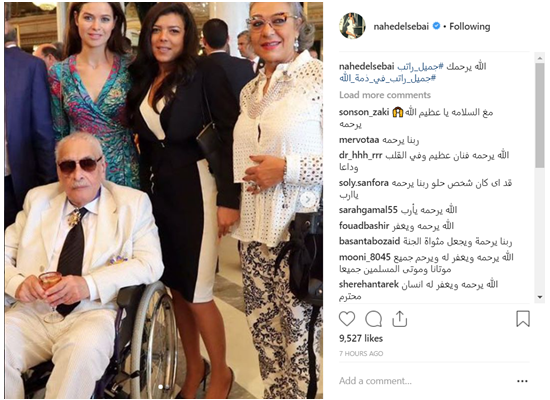550x400 pixels.
Task: Advance carousel with next-photo arrow
Action: pos(308,200)
